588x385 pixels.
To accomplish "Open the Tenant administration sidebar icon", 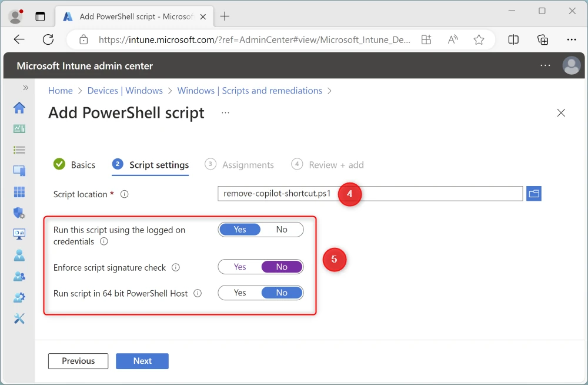I will (19, 297).
